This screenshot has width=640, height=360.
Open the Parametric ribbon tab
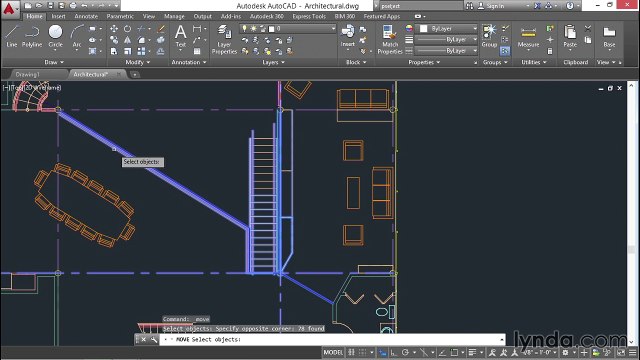coord(120,16)
